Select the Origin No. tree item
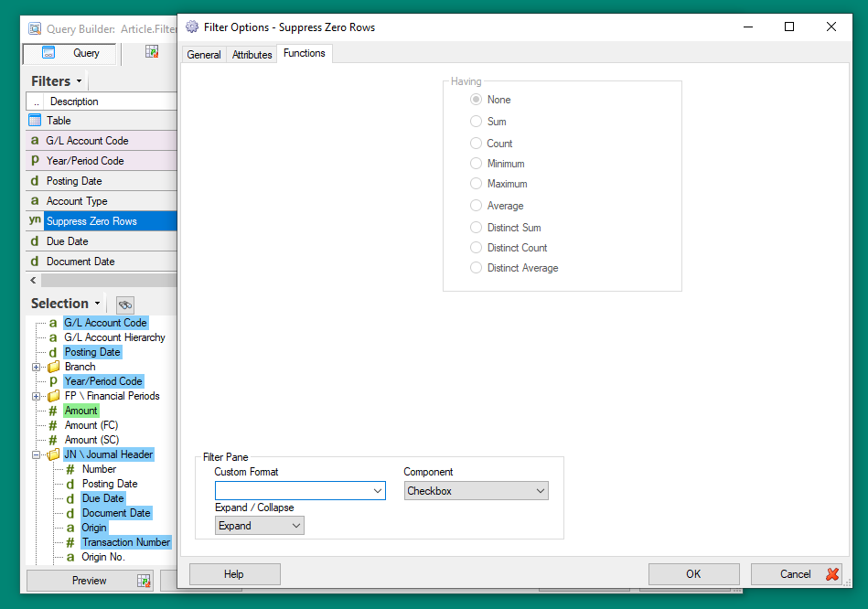Screen dimensions: 868x609 [x=103, y=557]
